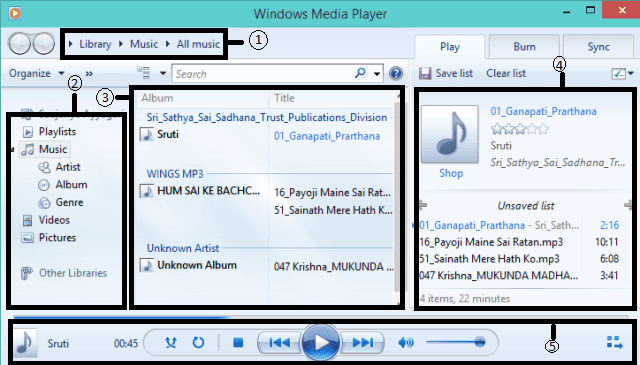
Task: Click the Back navigation arrow button
Action: point(19,43)
